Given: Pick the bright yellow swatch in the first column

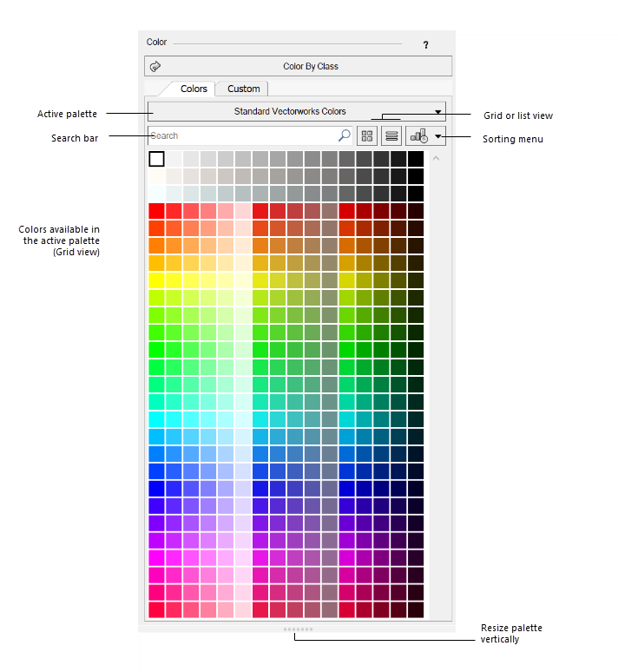Looking at the screenshot, I should coord(156,280).
